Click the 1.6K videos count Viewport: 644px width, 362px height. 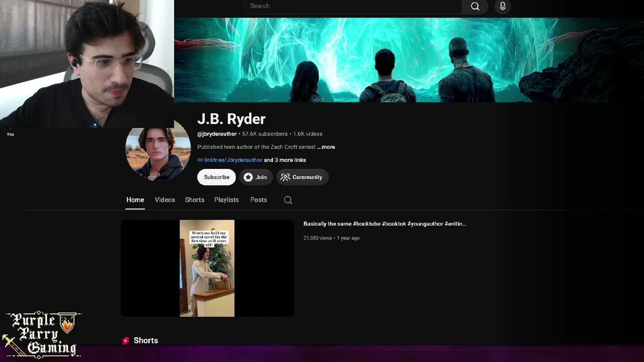[x=308, y=134]
